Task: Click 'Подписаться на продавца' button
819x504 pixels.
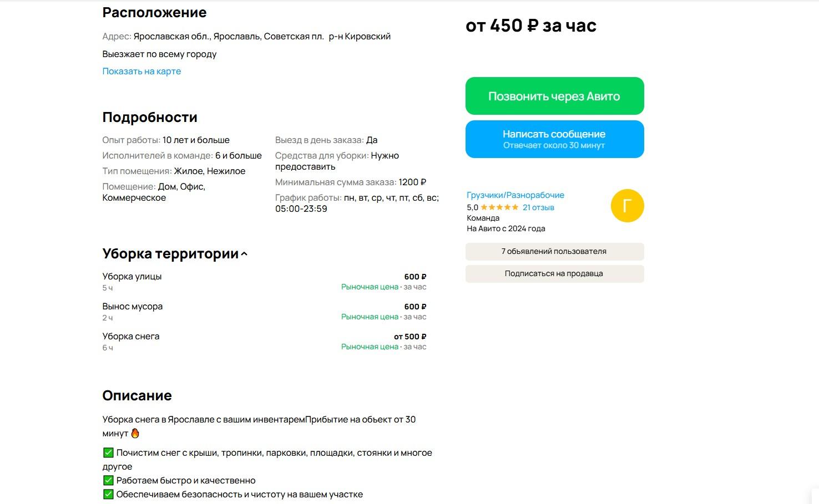Action: pyautogui.click(x=554, y=273)
